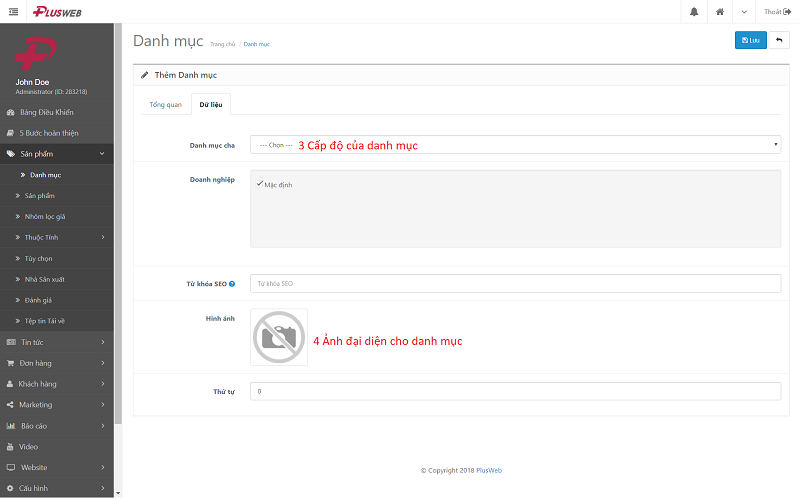
Task: Go to storefront via home icon
Action: (x=719, y=12)
